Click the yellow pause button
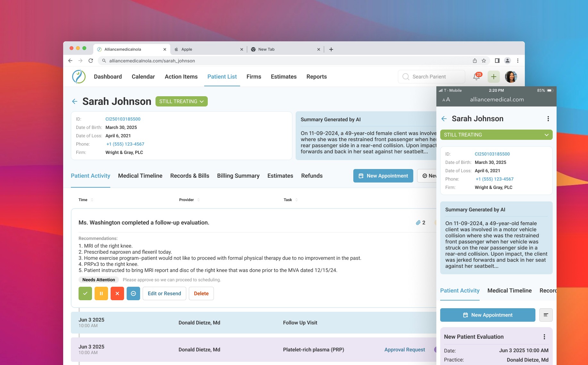 pyautogui.click(x=101, y=293)
